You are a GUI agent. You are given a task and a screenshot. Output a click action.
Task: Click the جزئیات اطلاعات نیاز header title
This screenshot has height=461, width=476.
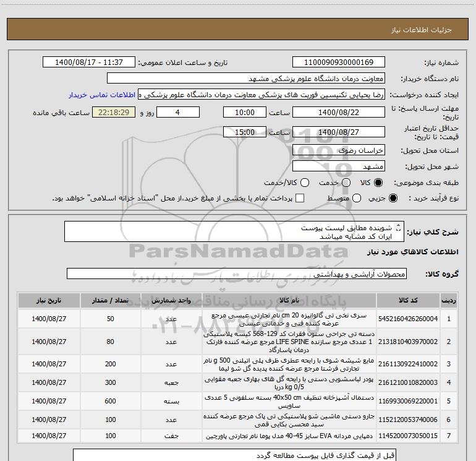pos(421,30)
